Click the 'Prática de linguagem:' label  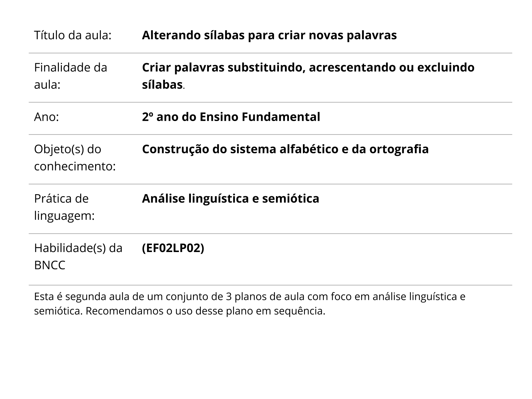(65, 207)
